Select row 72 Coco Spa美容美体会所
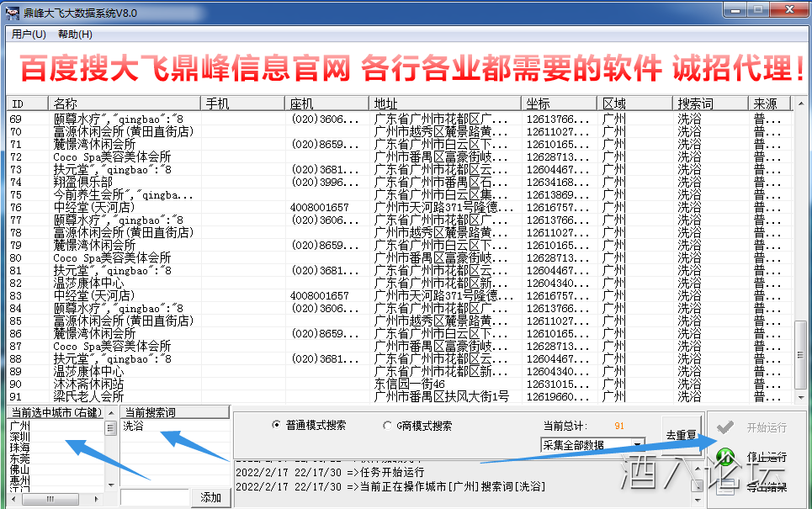 point(399,156)
